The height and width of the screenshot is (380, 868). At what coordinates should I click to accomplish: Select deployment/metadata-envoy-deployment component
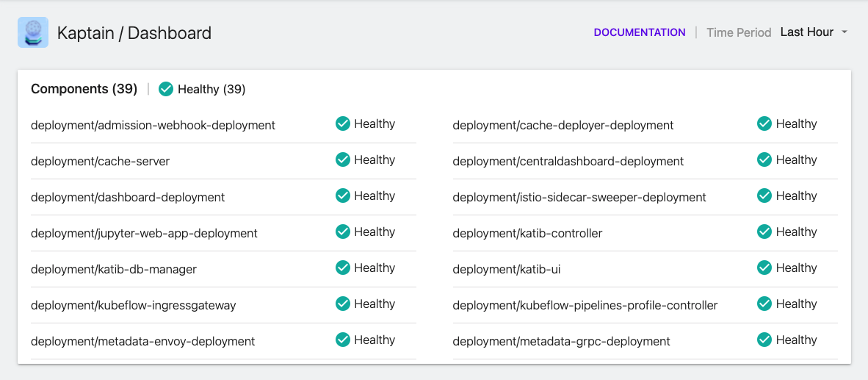tap(142, 341)
